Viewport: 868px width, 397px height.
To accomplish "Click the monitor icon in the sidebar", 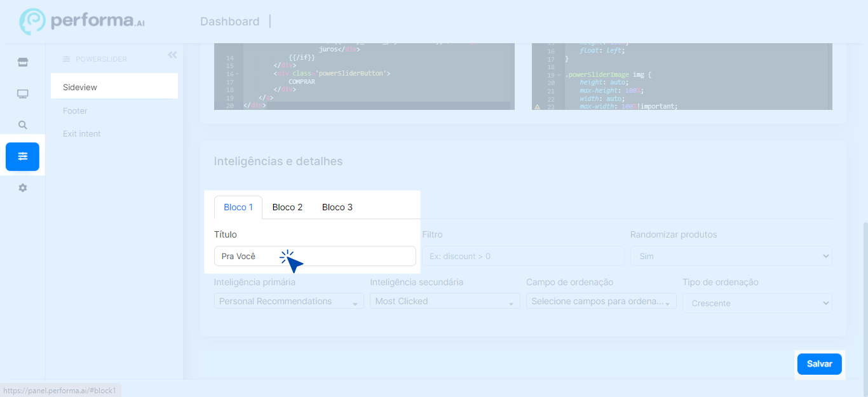I will [x=23, y=94].
